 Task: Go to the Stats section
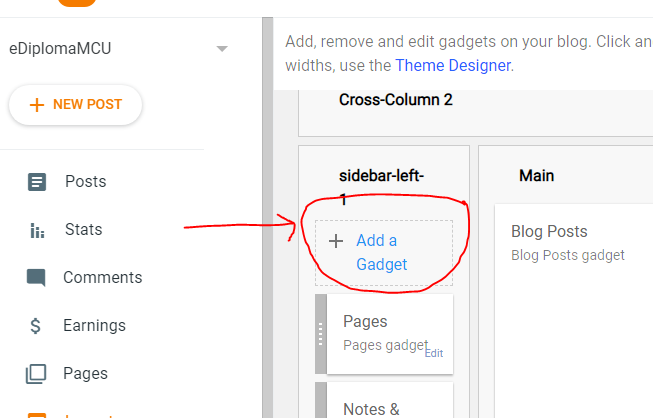[83, 230]
